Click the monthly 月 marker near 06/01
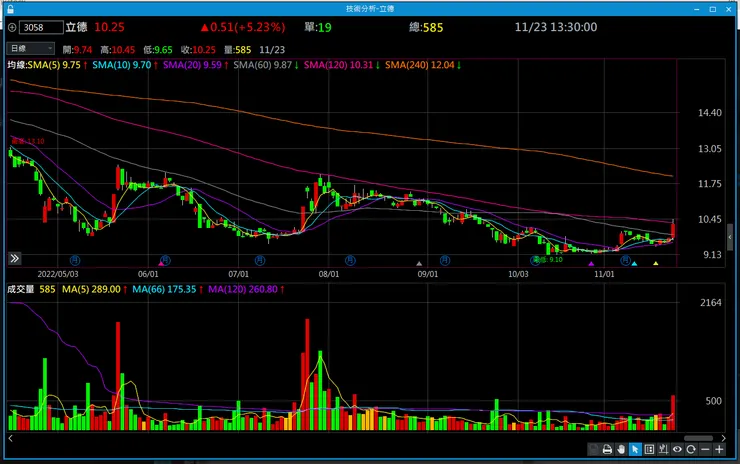740x464 pixels. tap(165, 260)
